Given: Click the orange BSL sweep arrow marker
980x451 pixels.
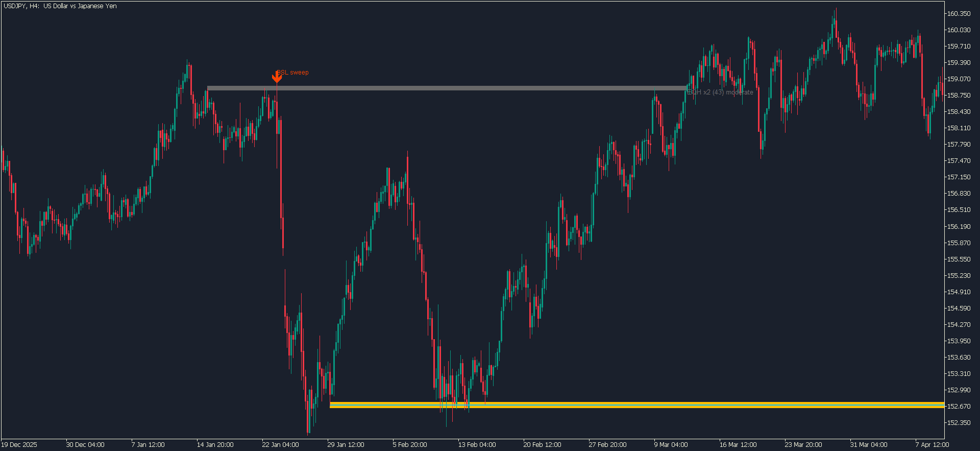Looking at the screenshot, I should pos(277,77).
